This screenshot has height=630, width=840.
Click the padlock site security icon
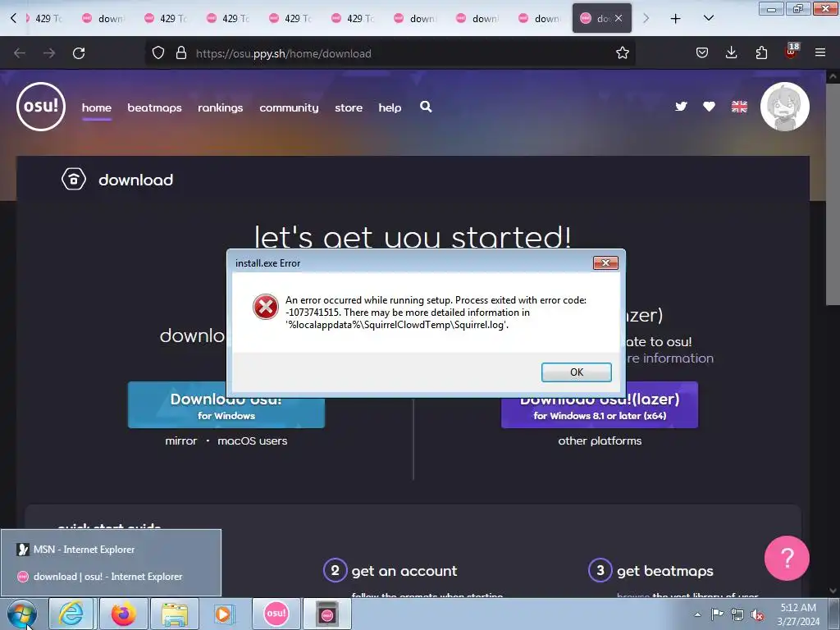tap(181, 53)
